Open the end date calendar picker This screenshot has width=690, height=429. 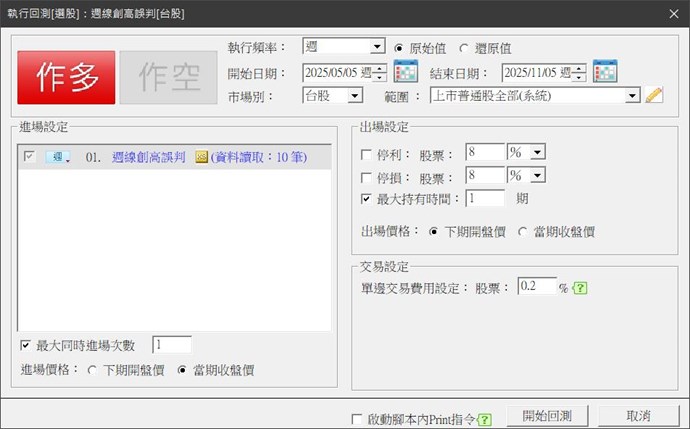click(605, 71)
